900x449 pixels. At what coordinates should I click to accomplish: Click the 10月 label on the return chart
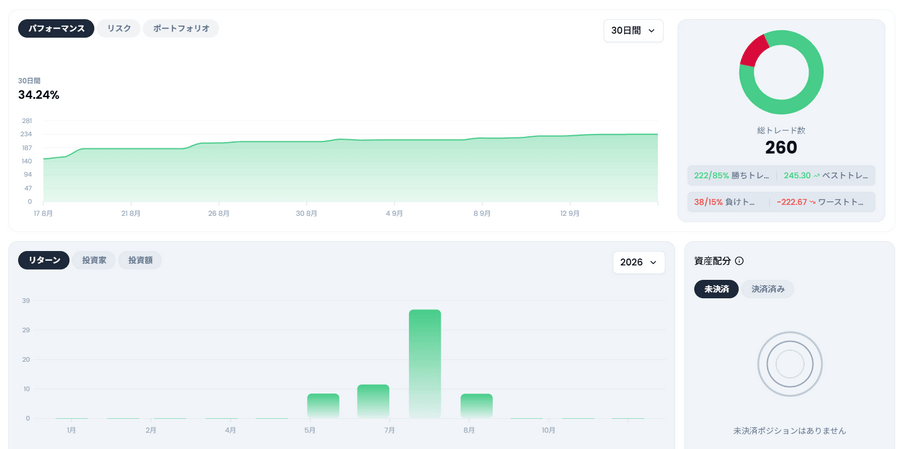(548, 429)
